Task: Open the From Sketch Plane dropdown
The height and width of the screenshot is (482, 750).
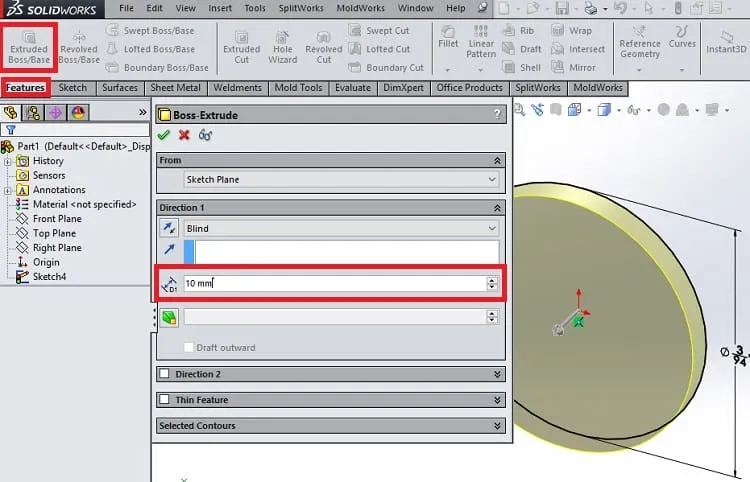Action: tap(342, 180)
